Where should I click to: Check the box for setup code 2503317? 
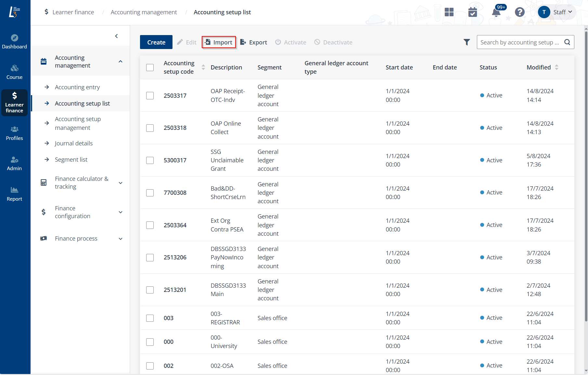pyautogui.click(x=150, y=96)
